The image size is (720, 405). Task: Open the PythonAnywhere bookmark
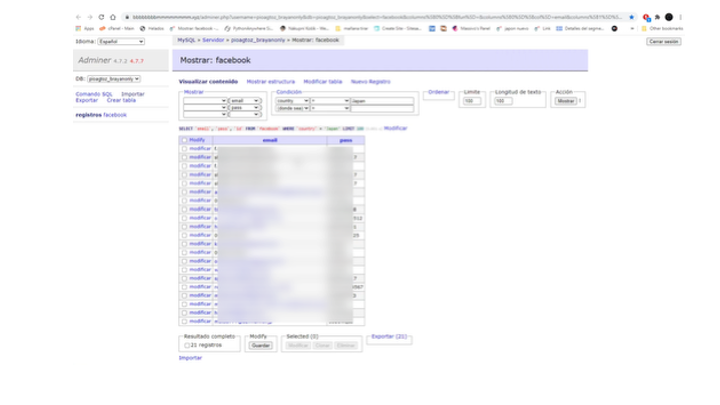click(x=249, y=28)
